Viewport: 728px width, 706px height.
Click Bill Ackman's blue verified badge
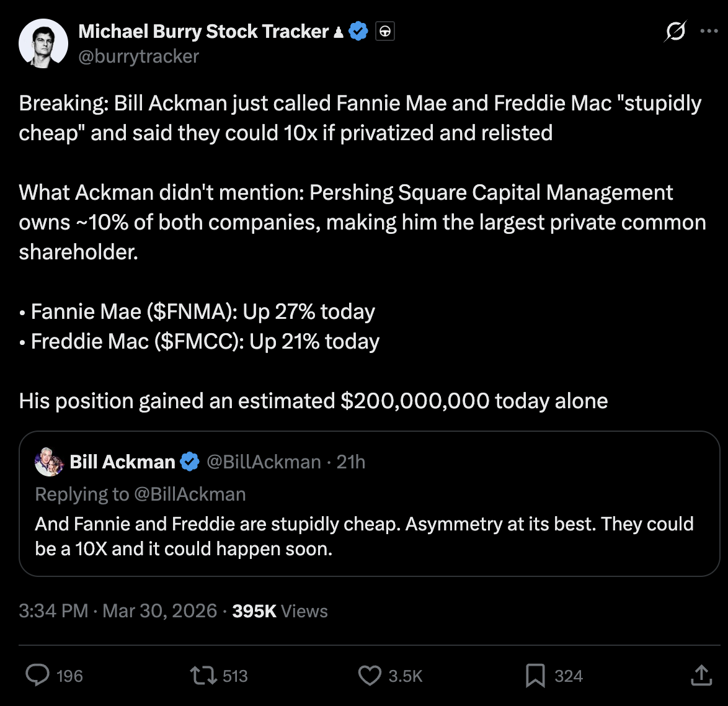190,462
